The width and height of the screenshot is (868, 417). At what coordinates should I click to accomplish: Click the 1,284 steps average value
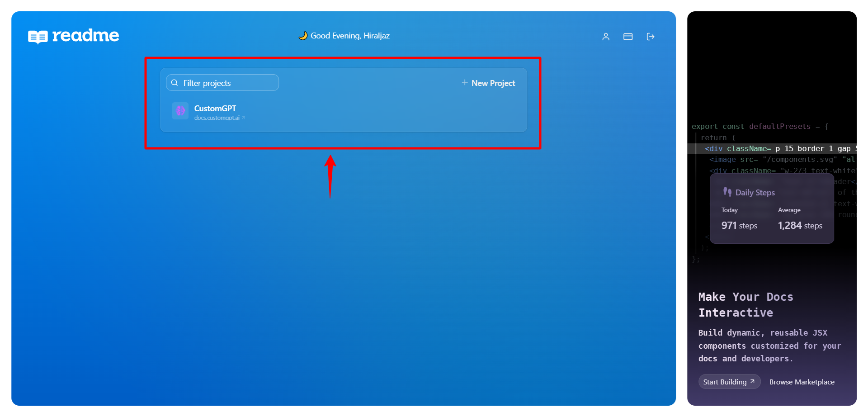pos(800,225)
